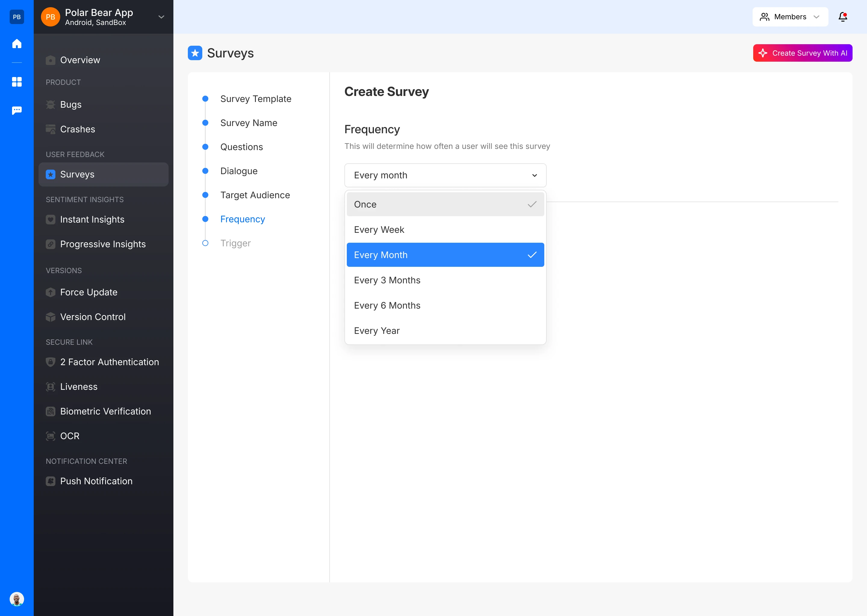This screenshot has height=616, width=867.
Task: Click user avatar at bottom left
Action: point(17,599)
